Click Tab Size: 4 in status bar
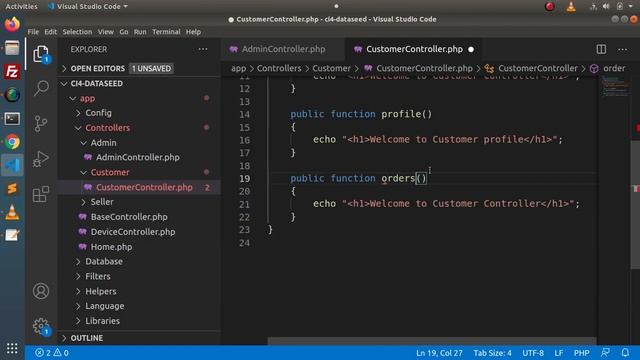 click(492, 353)
